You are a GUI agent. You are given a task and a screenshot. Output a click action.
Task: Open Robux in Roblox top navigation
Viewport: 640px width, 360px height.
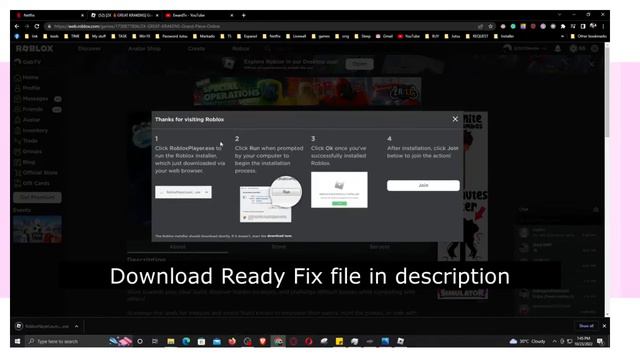tap(240, 49)
